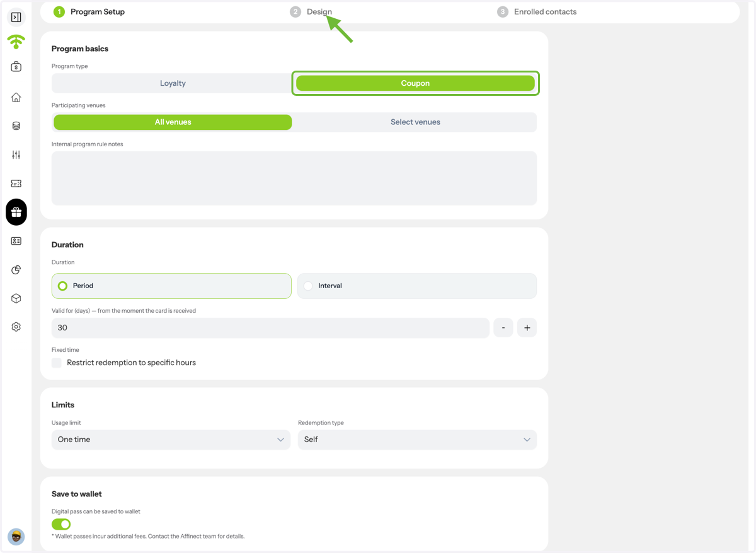Open the Redemption type dropdown
Screen dimensions: 756x553
click(x=417, y=439)
